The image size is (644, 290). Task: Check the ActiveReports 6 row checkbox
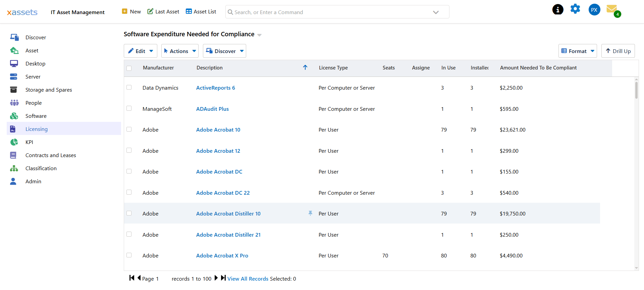[x=129, y=87]
